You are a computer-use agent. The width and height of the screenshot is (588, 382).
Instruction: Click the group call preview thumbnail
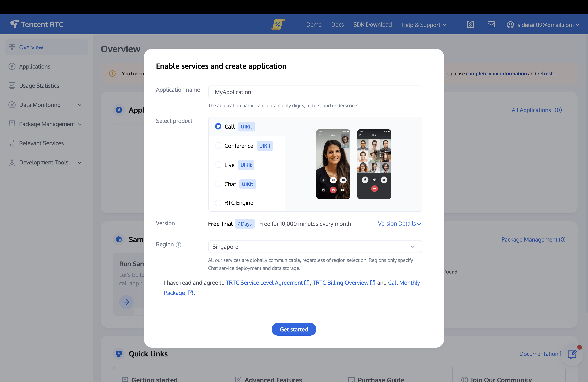(374, 164)
